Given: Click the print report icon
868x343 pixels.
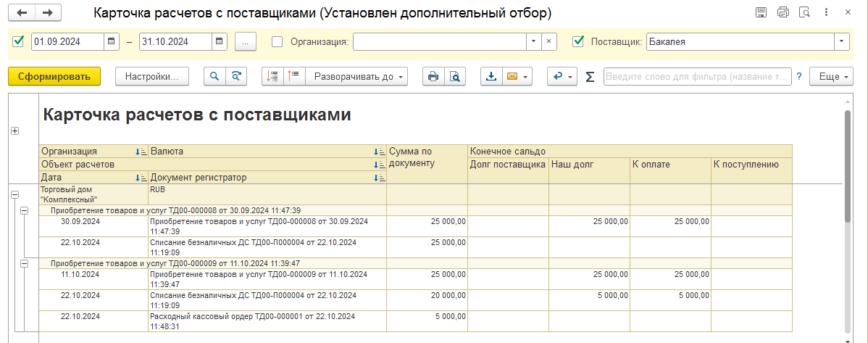Looking at the screenshot, I should [x=433, y=76].
